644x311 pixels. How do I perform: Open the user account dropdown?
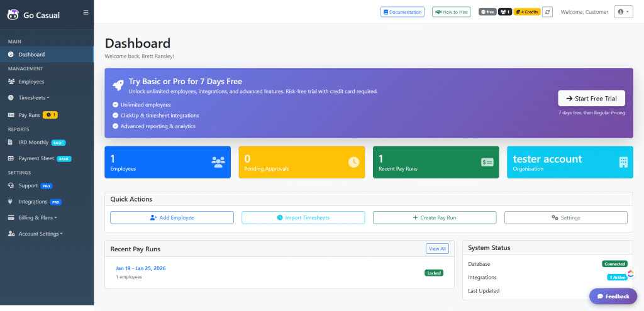pos(623,12)
